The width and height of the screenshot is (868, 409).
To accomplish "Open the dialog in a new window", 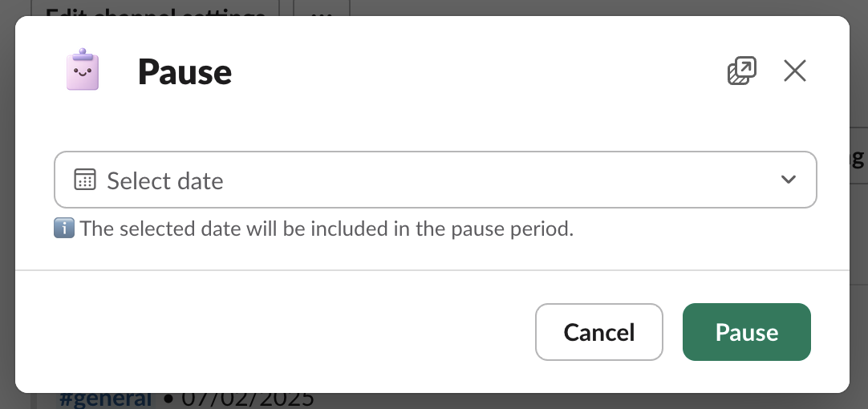I will pos(741,71).
